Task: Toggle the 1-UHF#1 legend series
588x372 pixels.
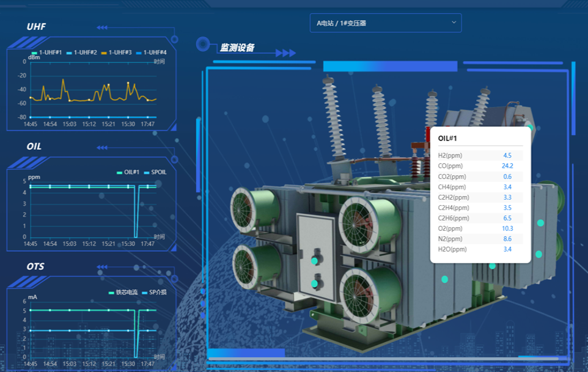Action: click(x=47, y=53)
